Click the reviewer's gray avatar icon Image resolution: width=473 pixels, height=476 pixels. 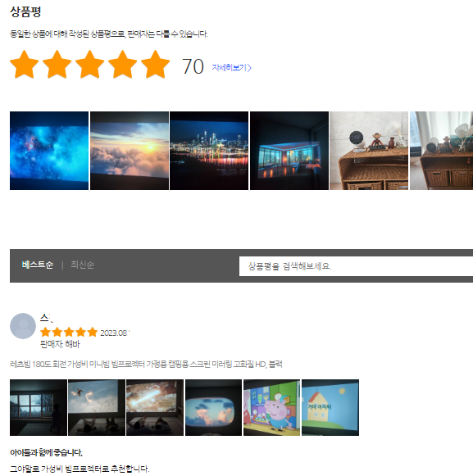[23, 326]
